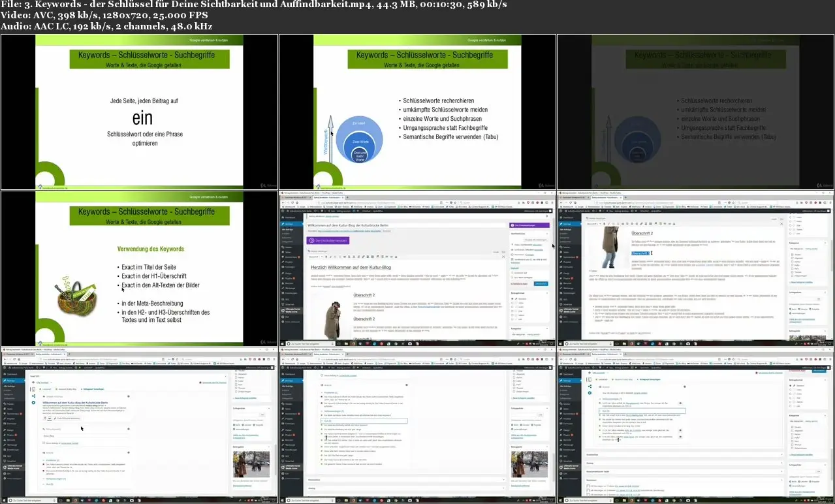Open the dimmed keyword slide frame
The image size is (835, 504).
695,112
